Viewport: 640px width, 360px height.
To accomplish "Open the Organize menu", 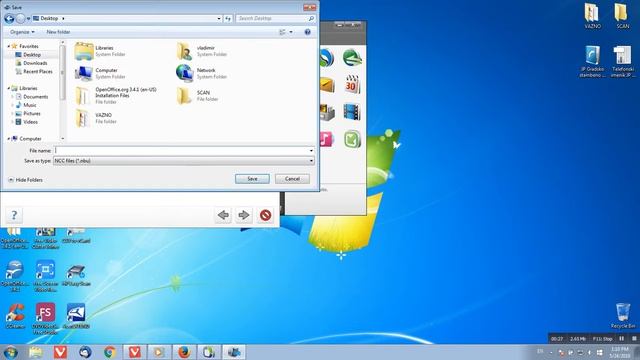I will [22, 32].
